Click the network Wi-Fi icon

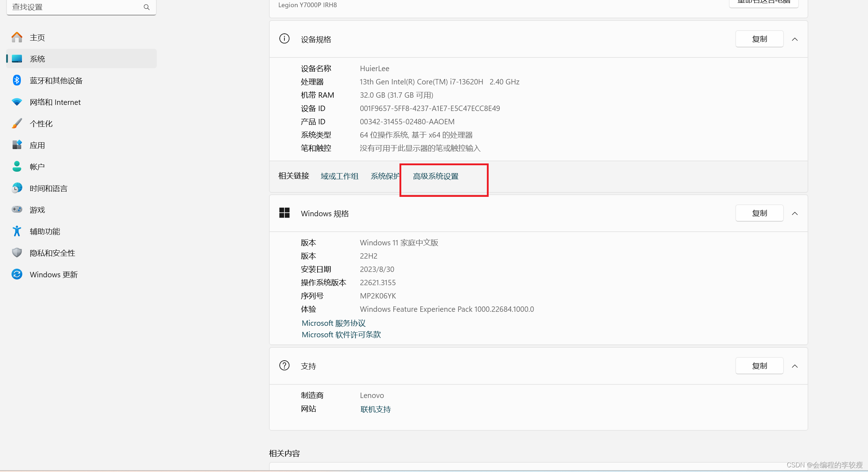coord(17,102)
